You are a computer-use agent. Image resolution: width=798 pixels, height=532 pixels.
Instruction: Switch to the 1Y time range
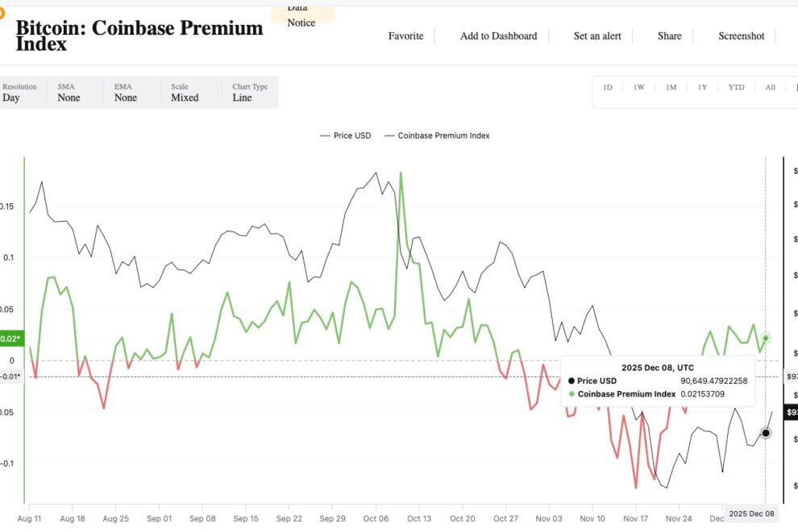pyautogui.click(x=702, y=87)
